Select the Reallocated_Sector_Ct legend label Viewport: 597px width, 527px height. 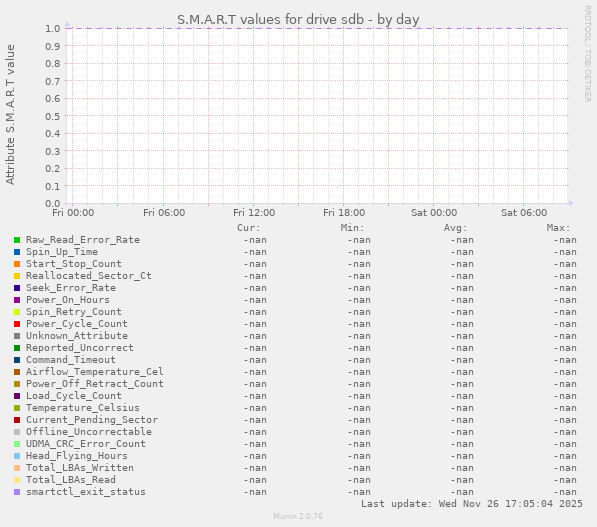click(89, 276)
